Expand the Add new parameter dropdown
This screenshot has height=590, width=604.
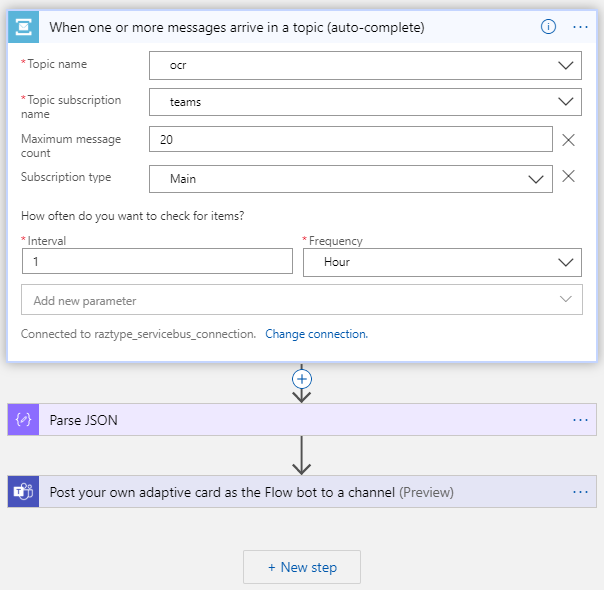point(566,300)
